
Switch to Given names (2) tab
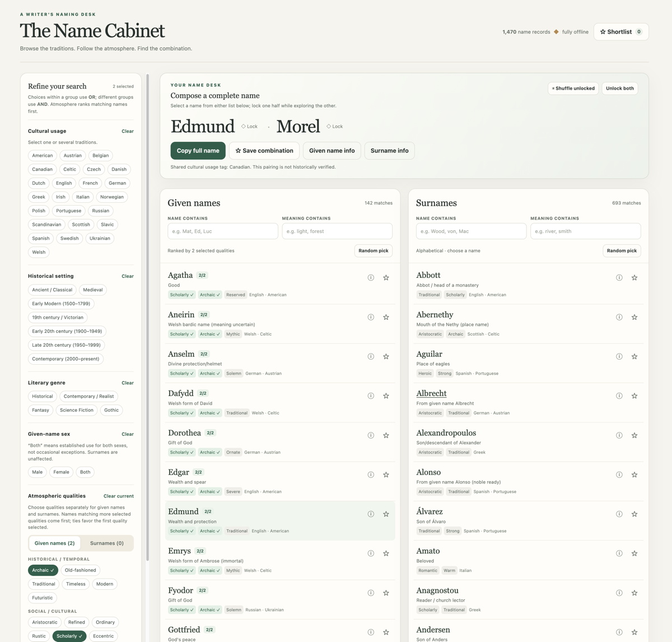(x=55, y=543)
